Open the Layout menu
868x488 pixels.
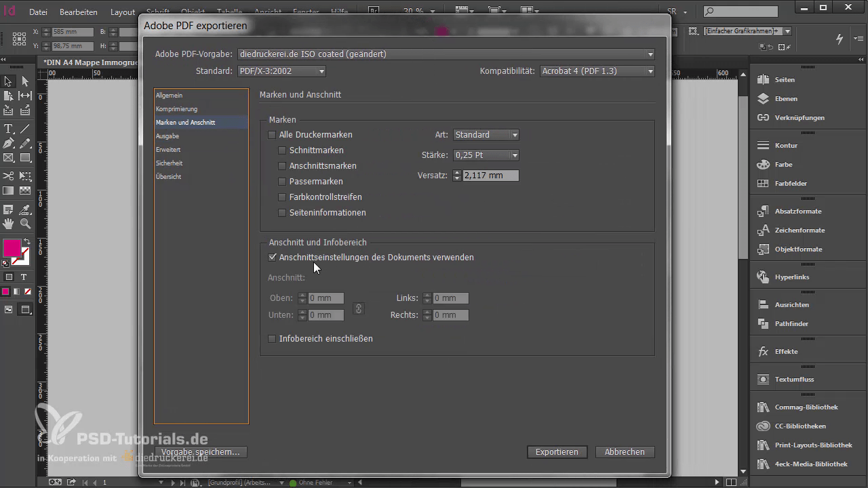[123, 12]
